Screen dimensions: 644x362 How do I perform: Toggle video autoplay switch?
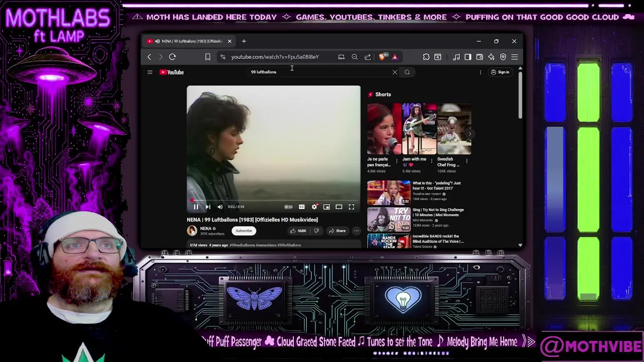288,207
